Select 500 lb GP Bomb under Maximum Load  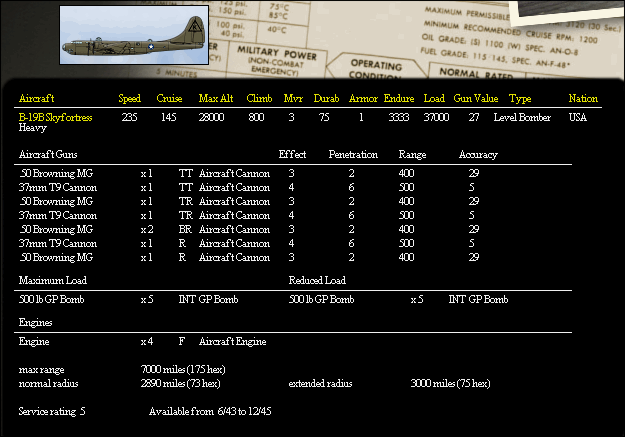[x=51, y=299]
